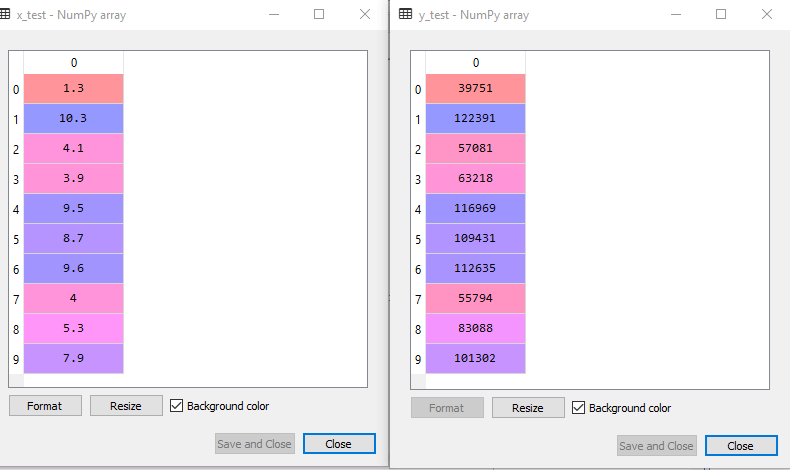790x470 pixels.
Task: Close x_test window using title bar X
Action: point(365,15)
